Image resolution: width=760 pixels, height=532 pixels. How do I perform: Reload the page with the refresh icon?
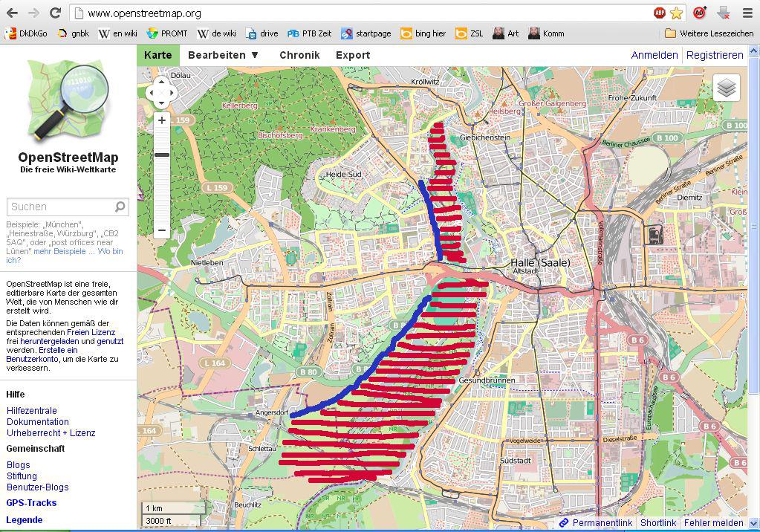pos(55,13)
